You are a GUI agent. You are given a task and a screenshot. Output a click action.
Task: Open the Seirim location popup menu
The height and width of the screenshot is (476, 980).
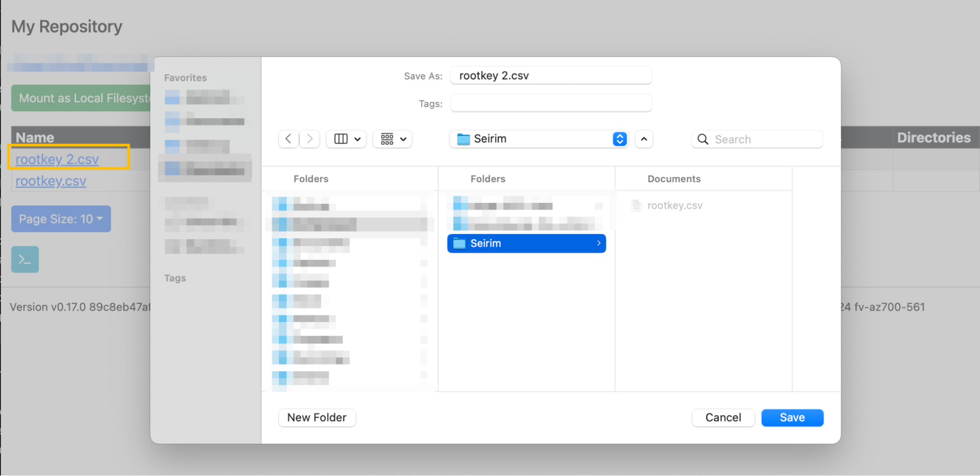point(539,139)
